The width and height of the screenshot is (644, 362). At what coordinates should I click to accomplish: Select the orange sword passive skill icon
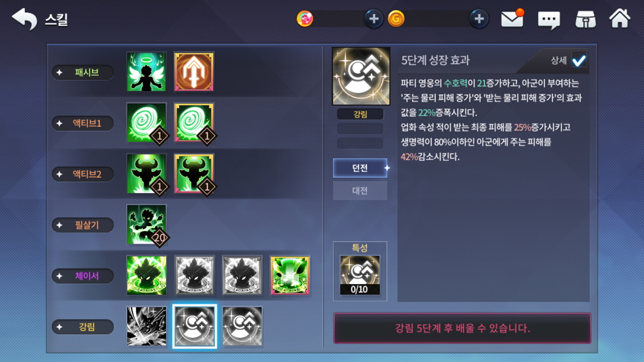[194, 72]
